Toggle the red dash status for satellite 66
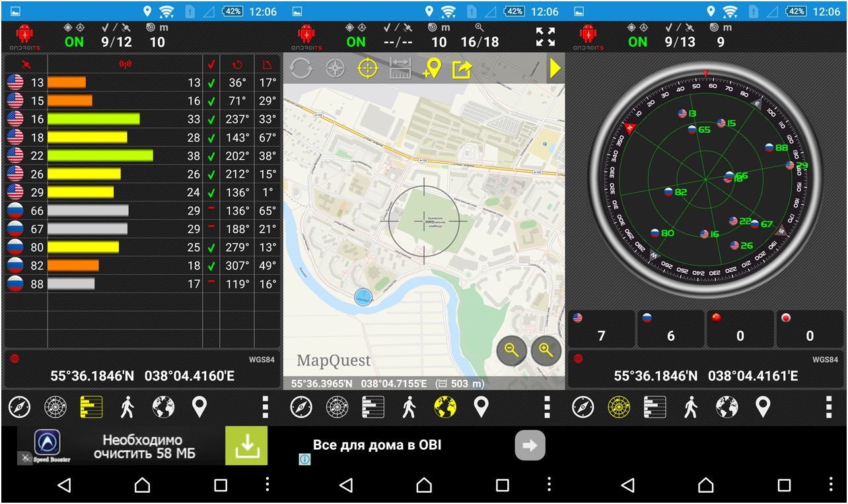The height and width of the screenshot is (504, 848). (x=211, y=211)
